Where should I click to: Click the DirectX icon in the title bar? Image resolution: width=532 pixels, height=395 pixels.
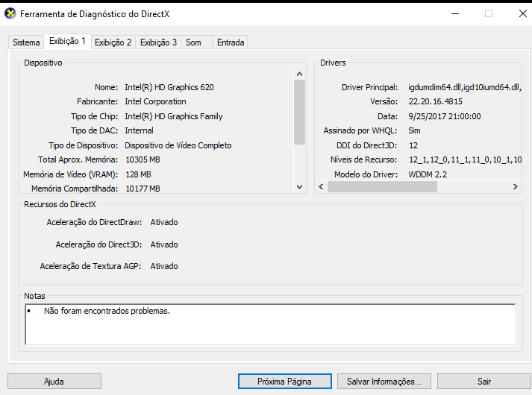point(10,14)
